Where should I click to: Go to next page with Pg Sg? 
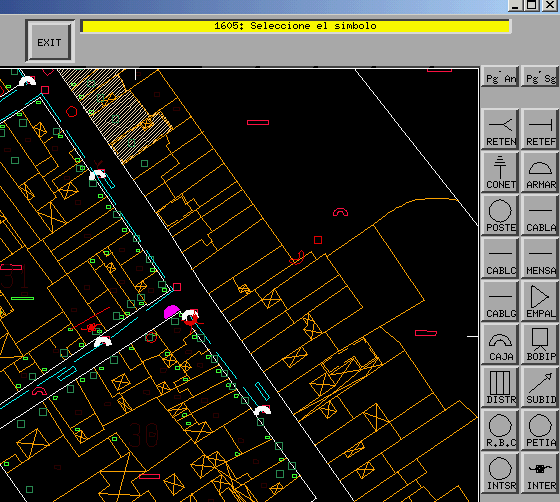pyautogui.click(x=540, y=76)
